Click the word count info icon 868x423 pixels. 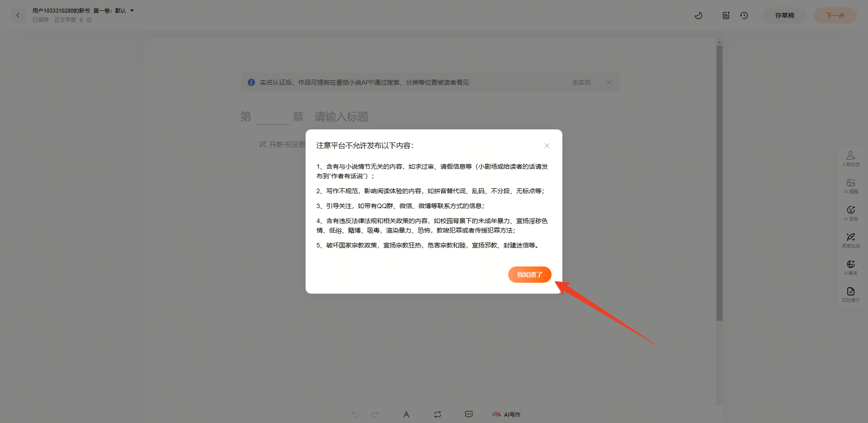(89, 20)
